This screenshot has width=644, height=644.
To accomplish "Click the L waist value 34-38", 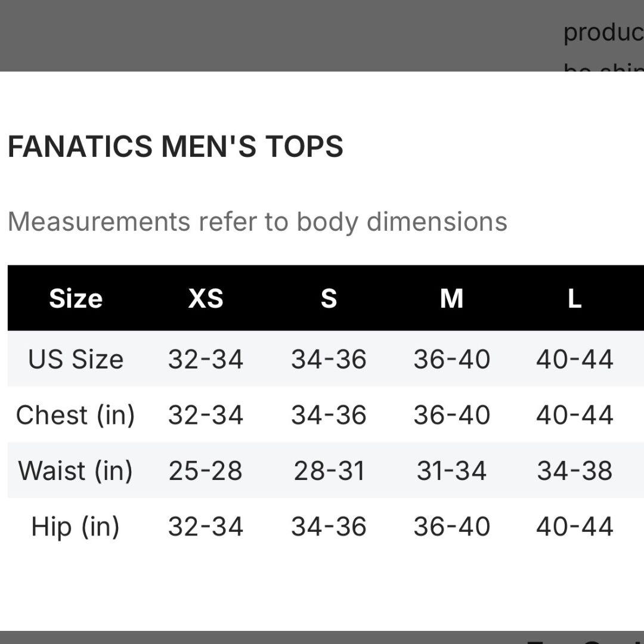I will 574,470.
